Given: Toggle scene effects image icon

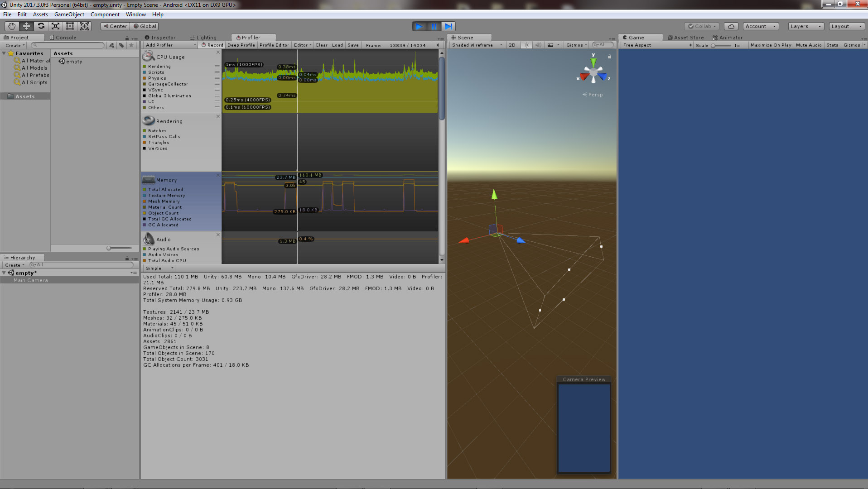Looking at the screenshot, I should click(x=550, y=45).
